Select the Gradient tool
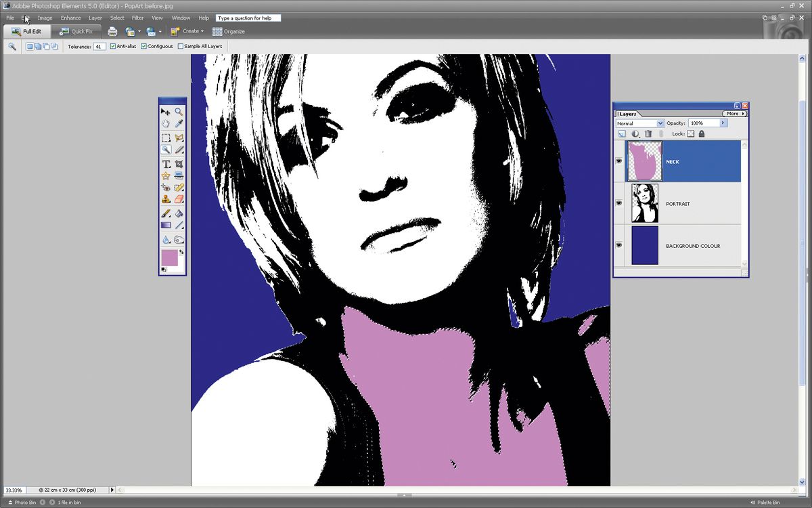 pos(166,226)
